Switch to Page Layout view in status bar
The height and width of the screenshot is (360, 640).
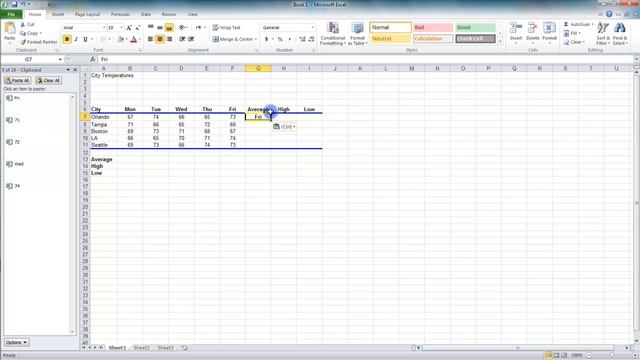(x=556, y=356)
